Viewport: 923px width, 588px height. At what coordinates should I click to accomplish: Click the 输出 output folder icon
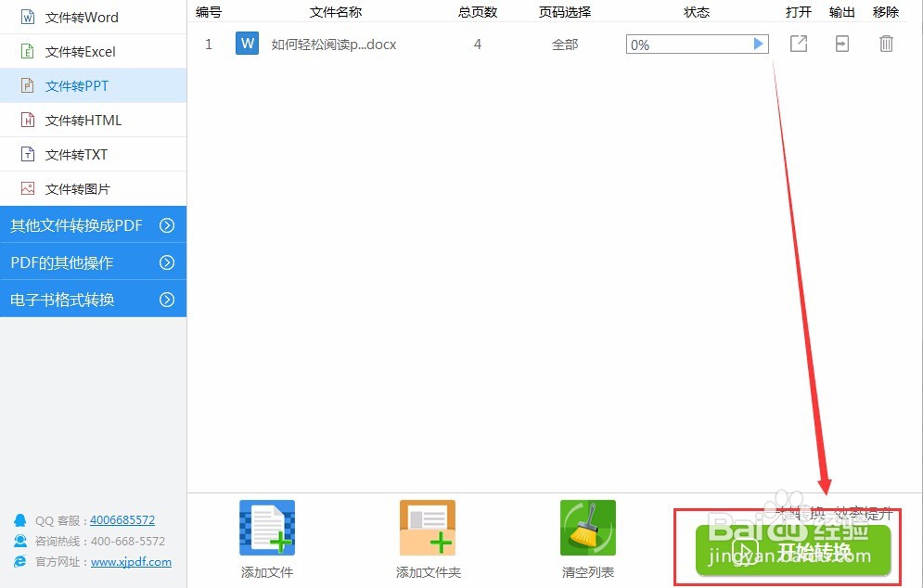click(842, 44)
